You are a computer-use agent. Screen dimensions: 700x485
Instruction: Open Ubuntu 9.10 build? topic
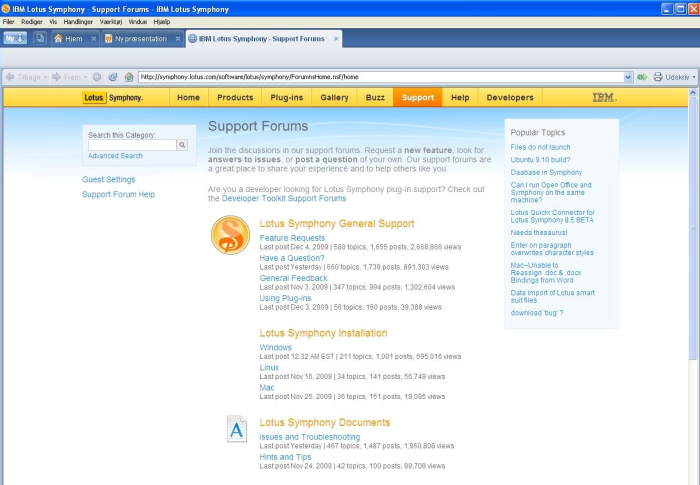(x=540, y=160)
